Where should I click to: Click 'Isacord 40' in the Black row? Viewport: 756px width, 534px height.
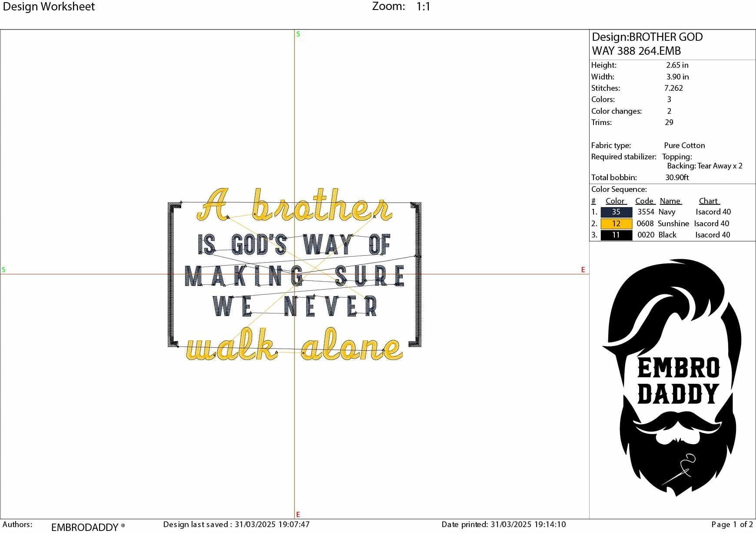pyautogui.click(x=713, y=235)
